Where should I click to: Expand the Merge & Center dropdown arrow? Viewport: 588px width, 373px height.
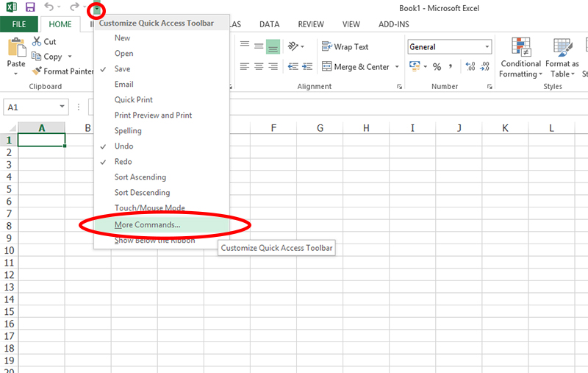pyautogui.click(x=398, y=67)
